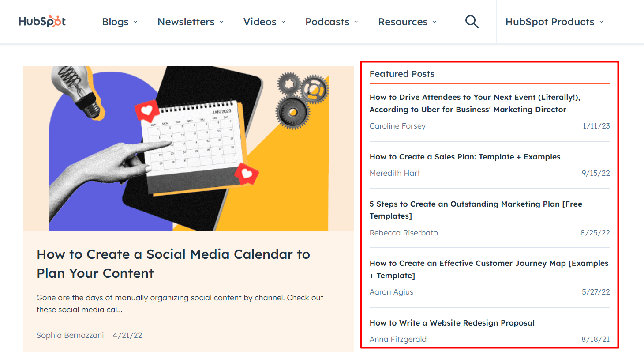The image size is (644, 352).
Task: Open 'Website Redesign Proposal' post
Action: point(452,323)
